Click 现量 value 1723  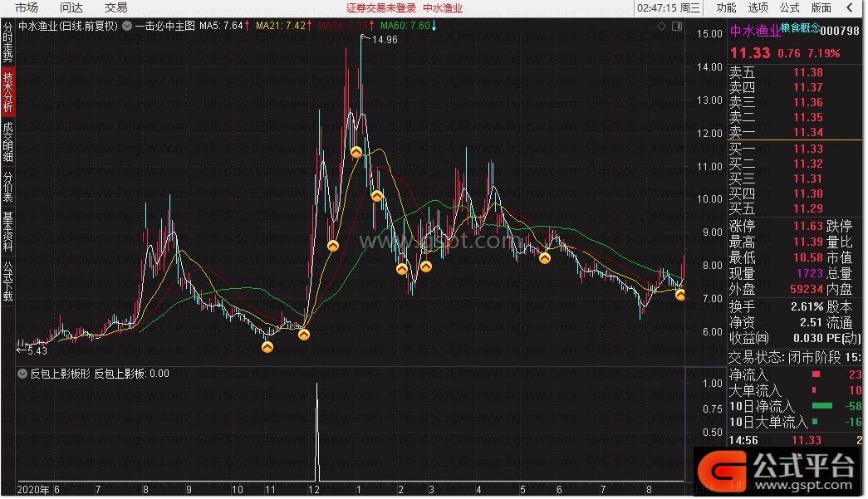tap(810, 273)
